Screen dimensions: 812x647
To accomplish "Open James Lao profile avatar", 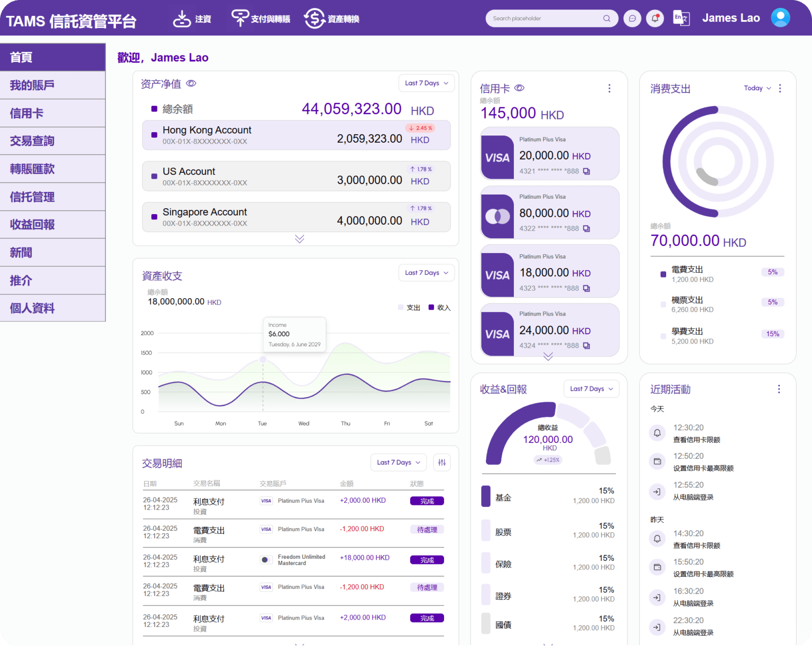I will coord(780,18).
